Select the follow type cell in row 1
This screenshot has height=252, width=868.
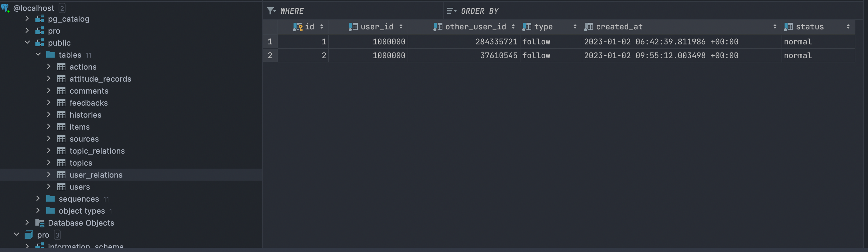551,42
